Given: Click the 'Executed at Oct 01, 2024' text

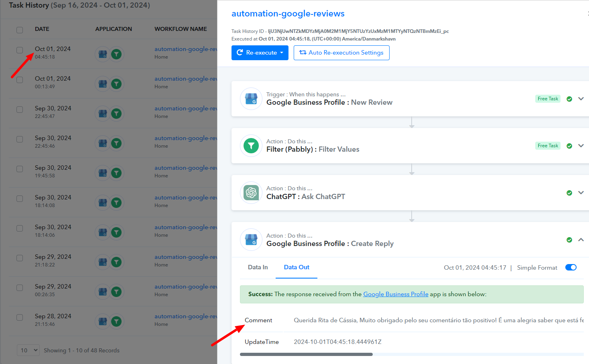Looking at the screenshot, I should click(x=313, y=39).
